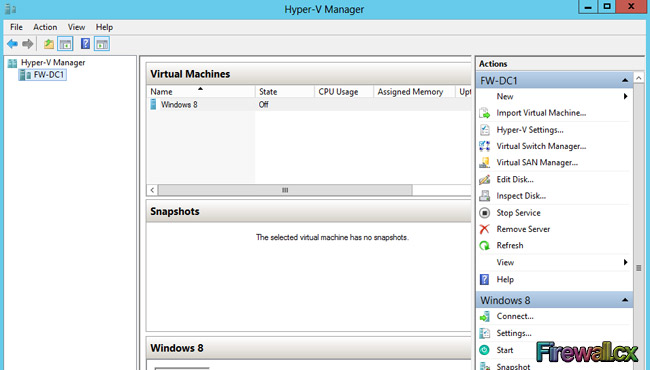The height and width of the screenshot is (370, 650).
Task: Click the Hyper-V Manager title bar app icon
Action: (10, 9)
